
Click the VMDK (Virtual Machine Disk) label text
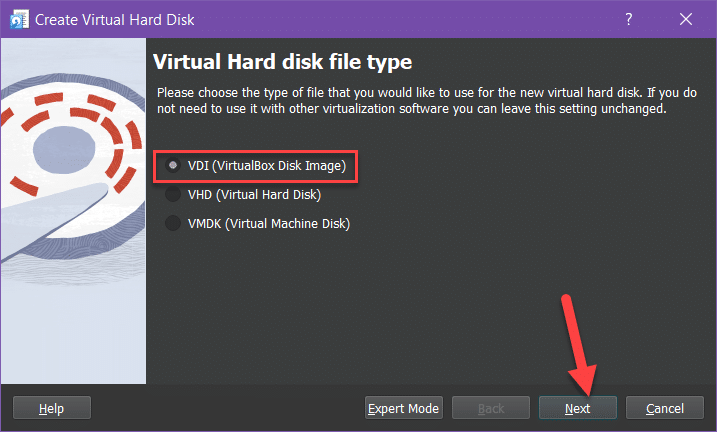pyautogui.click(x=268, y=223)
